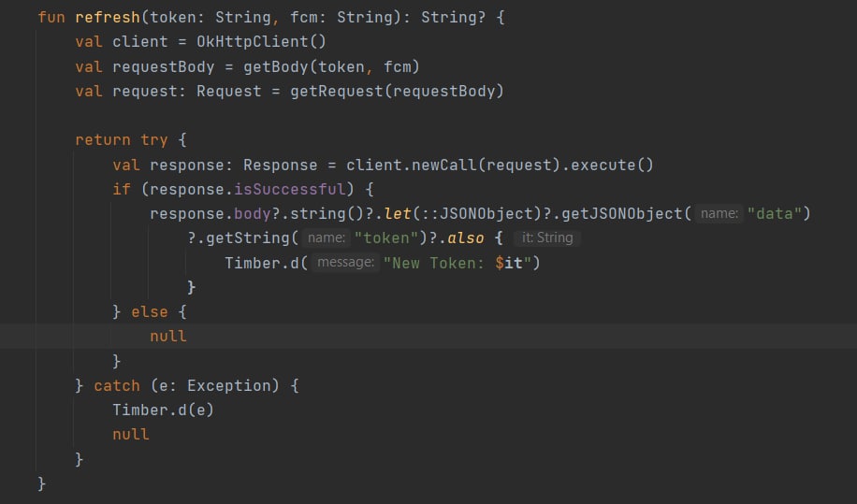Click the 'also' scope function

click(466, 238)
